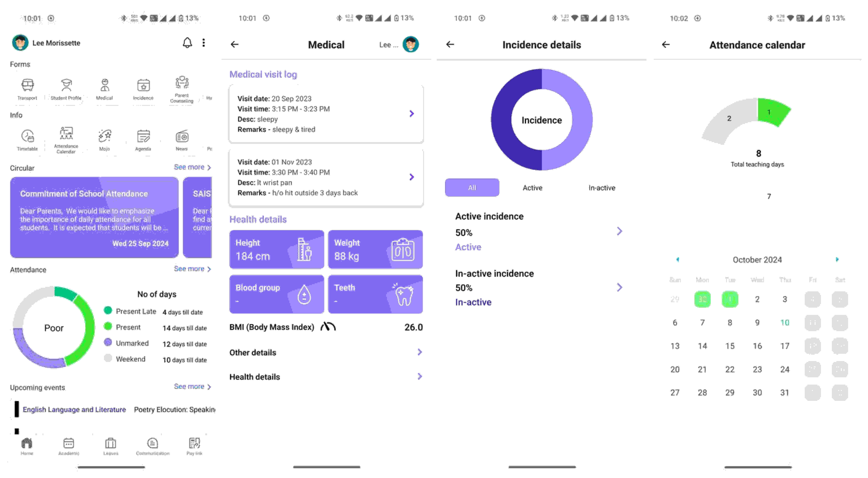Open the Mojo icon
868x478 pixels.
pos(105,136)
